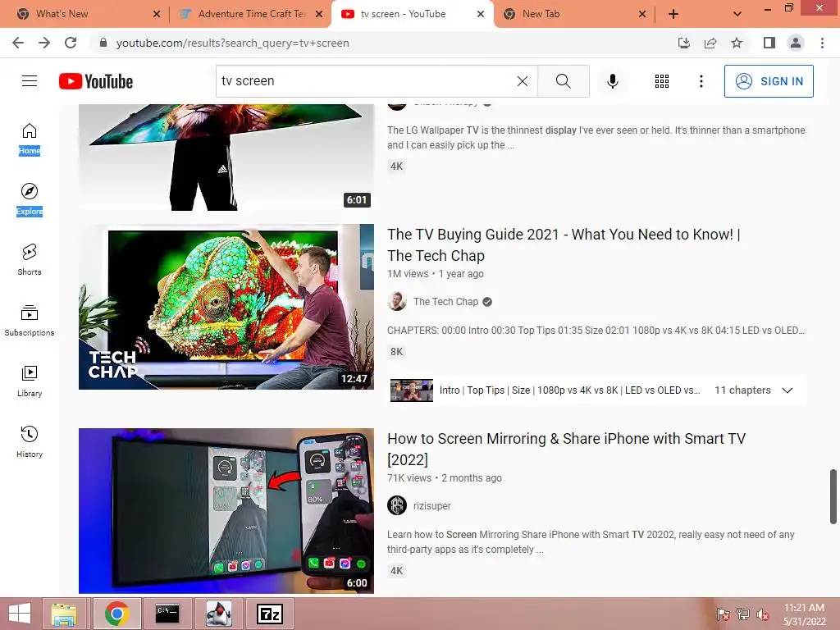This screenshot has width=840, height=630.
Task: Open tab search dropdown chevron
Action: pos(737,14)
